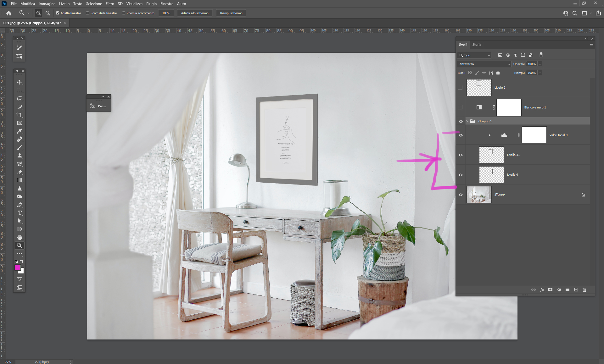Select the Crop tool
Viewport: 604px width, 364px height.
[20, 115]
